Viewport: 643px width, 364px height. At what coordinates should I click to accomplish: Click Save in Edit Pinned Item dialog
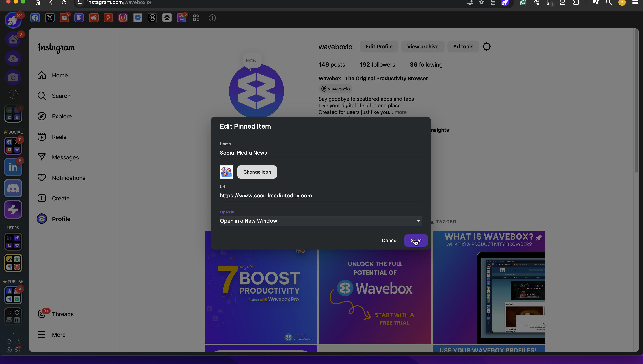[x=416, y=240]
